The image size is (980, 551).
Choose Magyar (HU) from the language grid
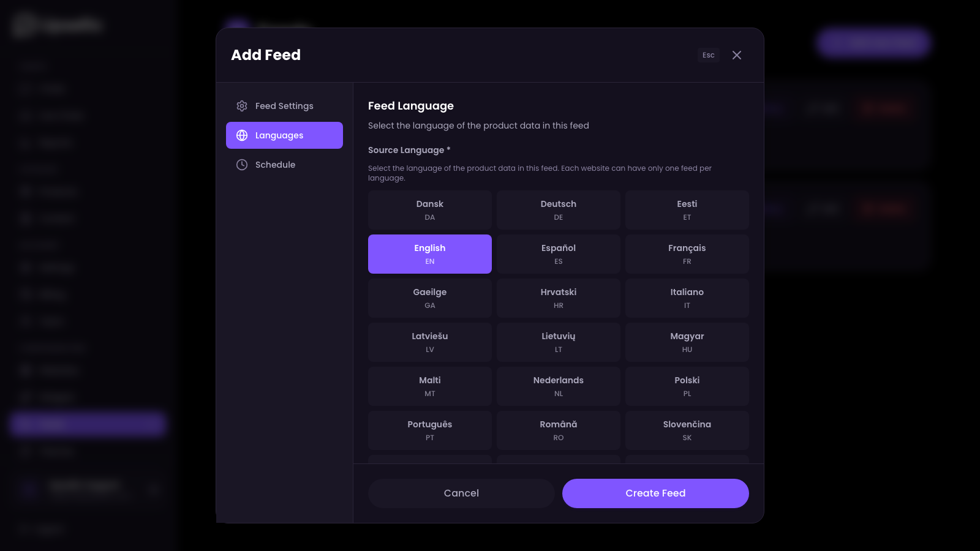pyautogui.click(x=687, y=342)
